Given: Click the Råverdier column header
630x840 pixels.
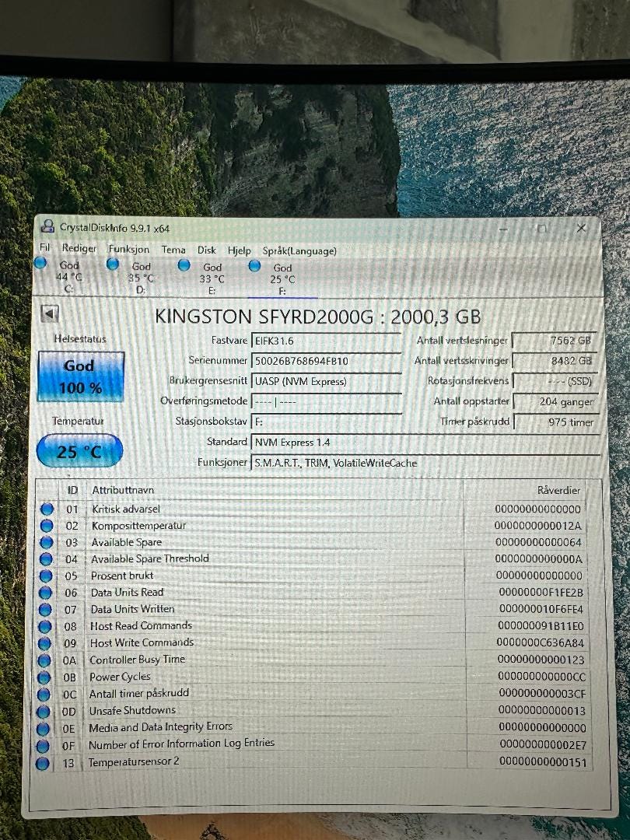Looking at the screenshot, I should coord(558,490).
